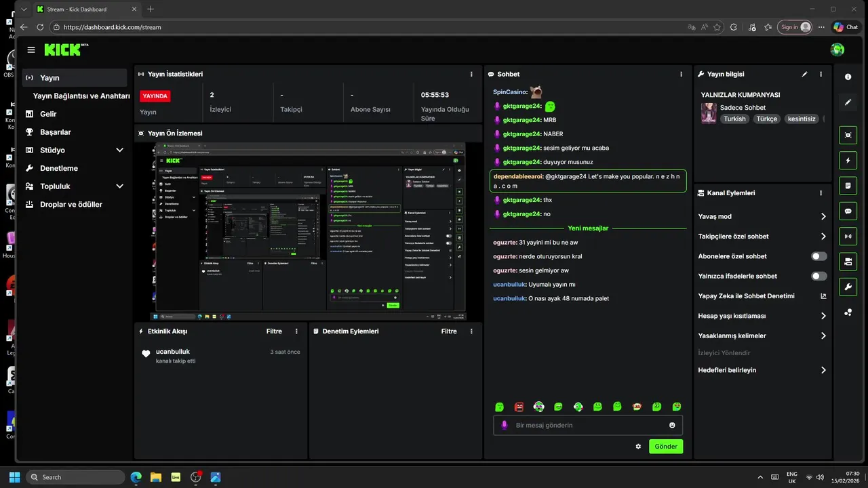Click the taskbar Search box
Viewport: 868px width, 488px height.
pos(75,477)
